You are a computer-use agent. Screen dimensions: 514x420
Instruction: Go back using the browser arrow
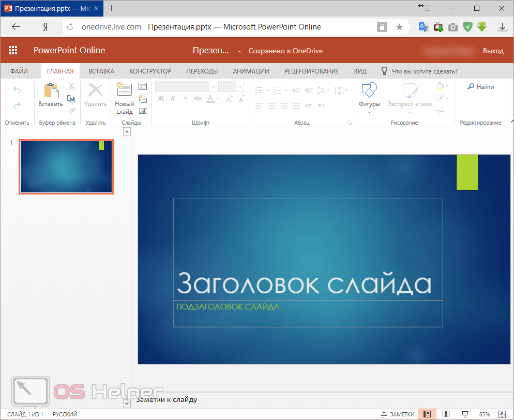click(16, 27)
